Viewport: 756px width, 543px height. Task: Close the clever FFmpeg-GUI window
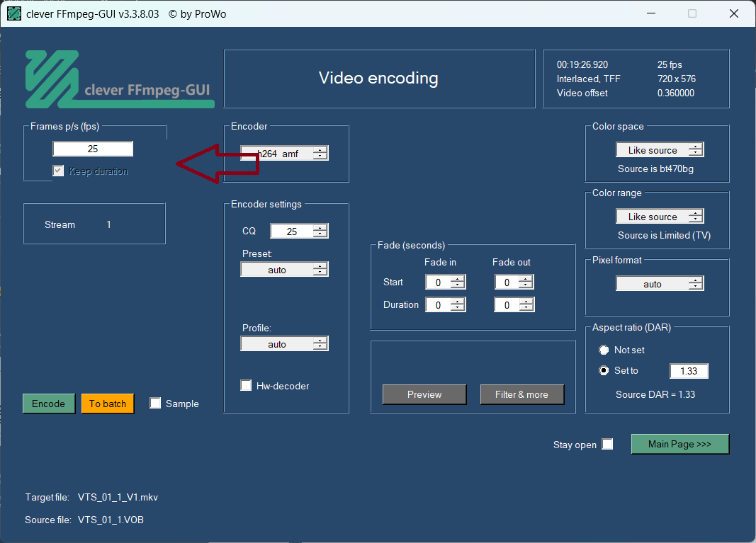pyautogui.click(x=734, y=13)
